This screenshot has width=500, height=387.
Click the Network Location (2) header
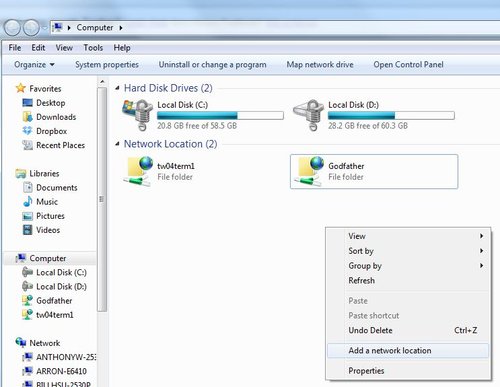tap(170, 144)
